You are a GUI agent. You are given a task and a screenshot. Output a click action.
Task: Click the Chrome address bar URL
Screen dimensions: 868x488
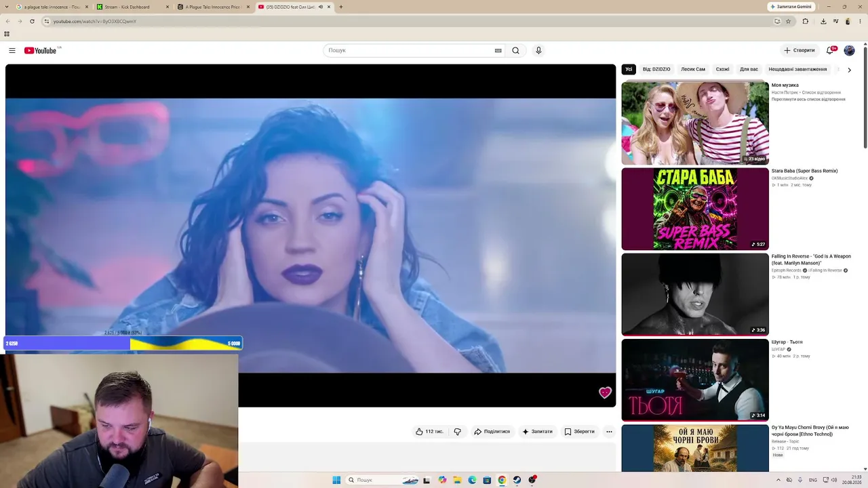[x=95, y=21]
